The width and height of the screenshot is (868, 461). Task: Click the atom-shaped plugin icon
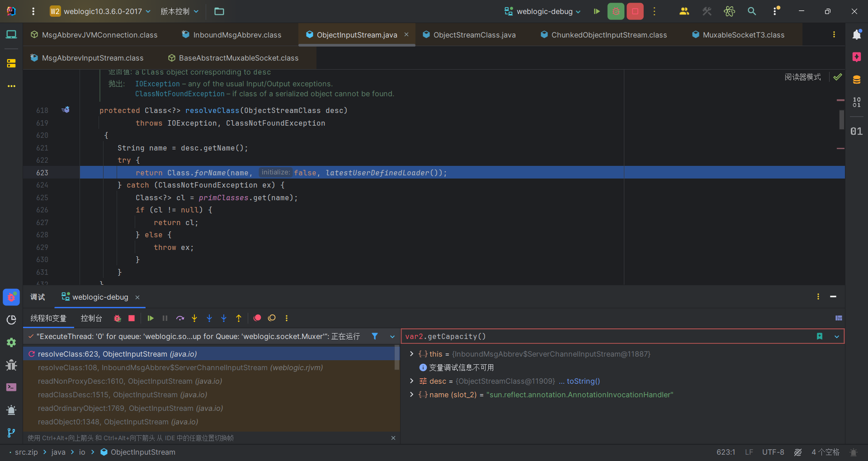(x=729, y=11)
